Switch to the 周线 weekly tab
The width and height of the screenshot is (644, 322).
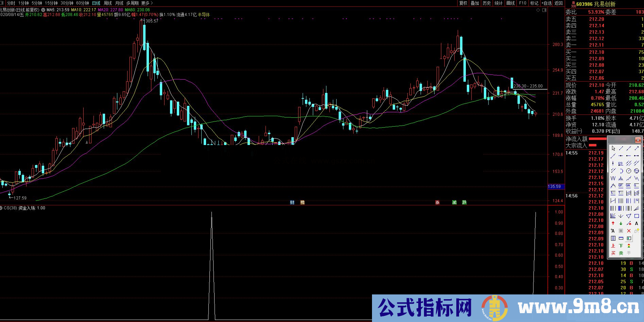click(x=107, y=3)
